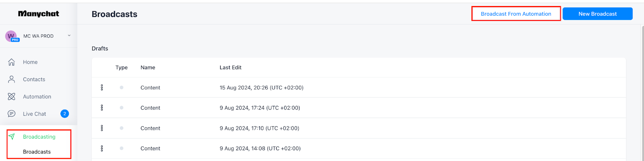Open the Broadcasts submenu item
644x161 pixels.
(37, 152)
